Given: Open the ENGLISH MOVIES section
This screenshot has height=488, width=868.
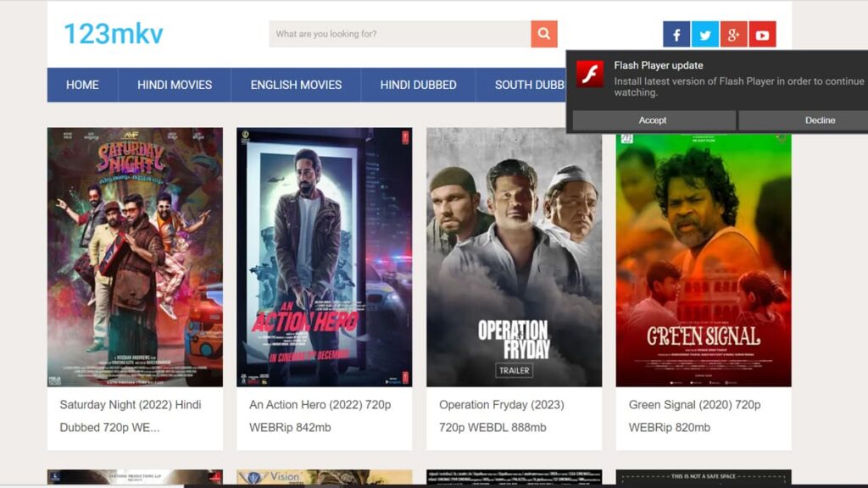Looking at the screenshot, I should 294,85.
